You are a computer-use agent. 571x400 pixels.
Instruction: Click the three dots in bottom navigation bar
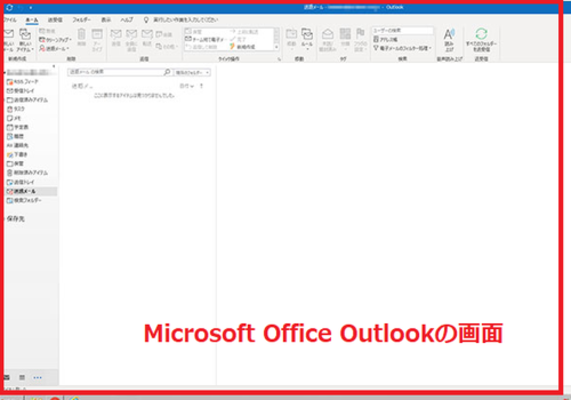[x=38, y=378]
